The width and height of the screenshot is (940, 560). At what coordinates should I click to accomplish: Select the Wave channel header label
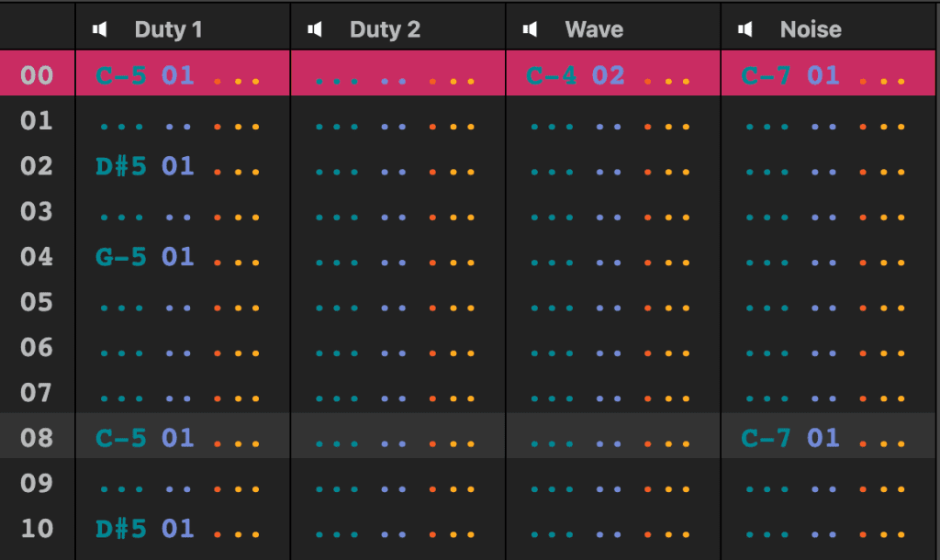594,29
